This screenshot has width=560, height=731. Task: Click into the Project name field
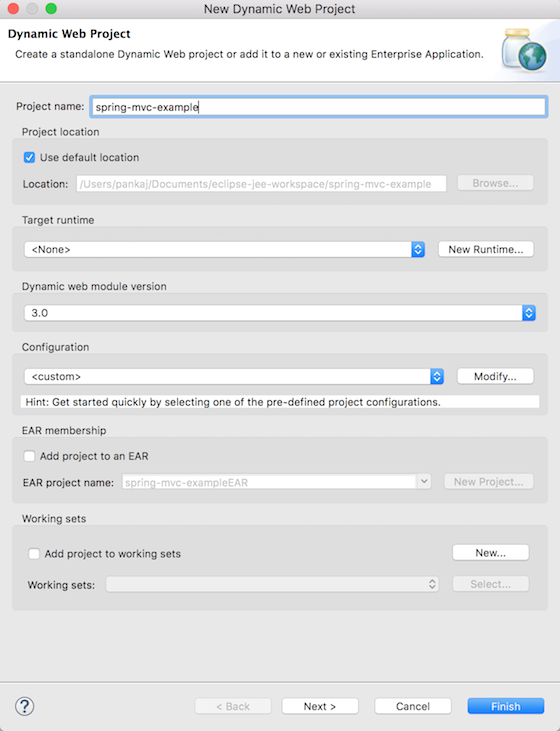coord(318,107)
